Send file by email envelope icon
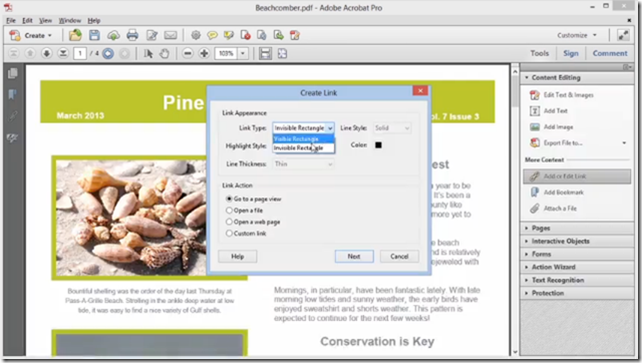 (170, 35)
